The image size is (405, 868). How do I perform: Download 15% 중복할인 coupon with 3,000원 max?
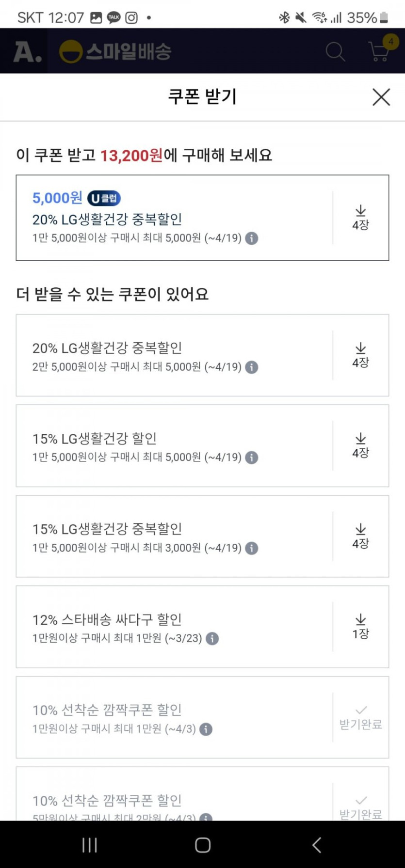360,536
